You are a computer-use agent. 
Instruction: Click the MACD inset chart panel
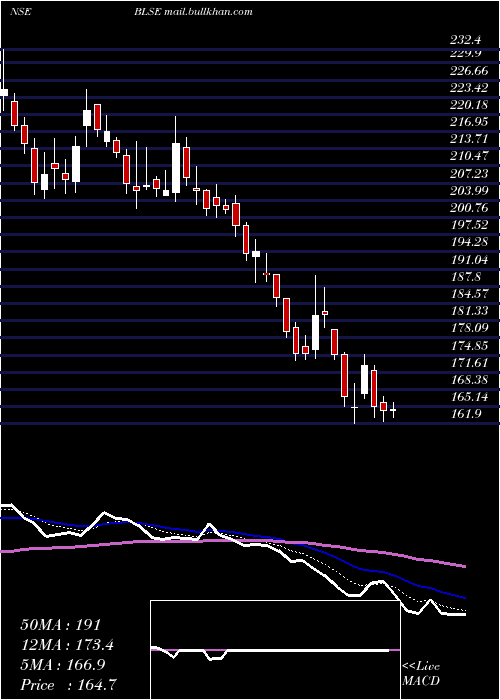click(x=275, y=650)
